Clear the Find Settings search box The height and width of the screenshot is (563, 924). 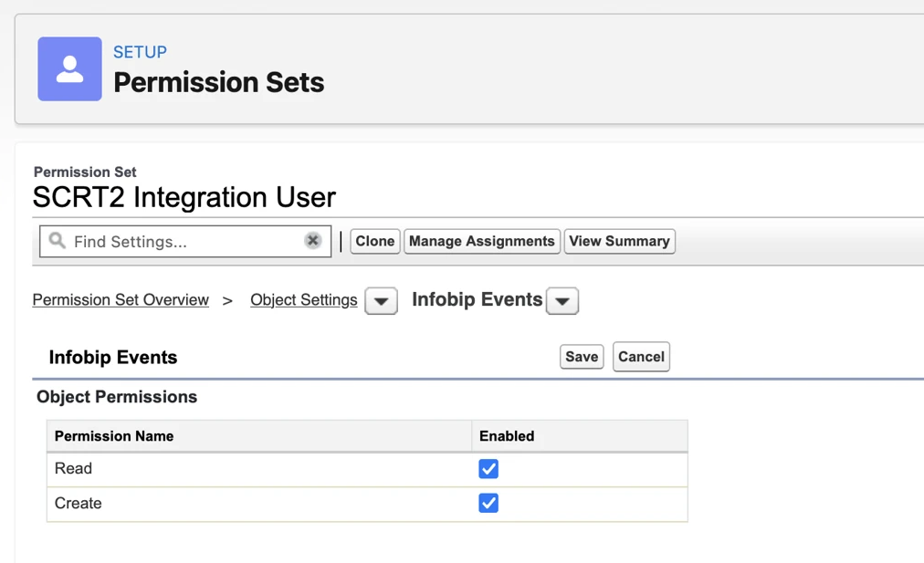tap(313, 240)
